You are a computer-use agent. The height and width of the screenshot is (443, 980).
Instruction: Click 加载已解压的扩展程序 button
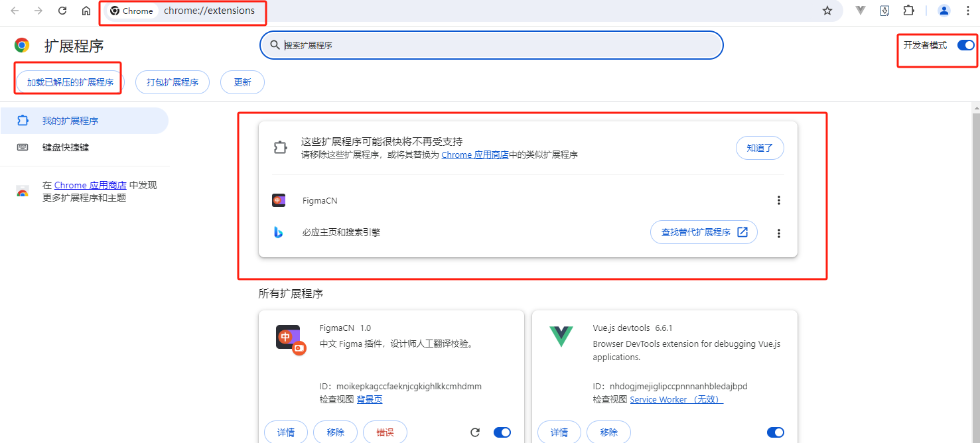(70, 82)
